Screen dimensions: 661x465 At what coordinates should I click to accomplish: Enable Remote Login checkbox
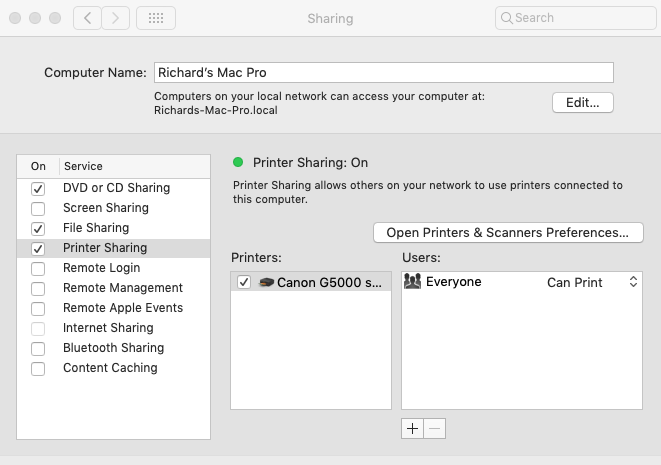coord(38,269)
